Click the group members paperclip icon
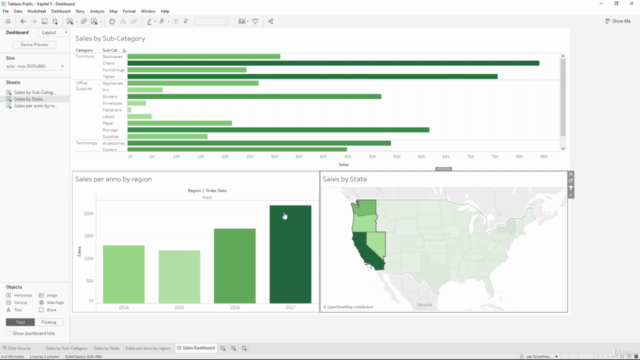The image size is (640, 360). tap(162, 21)
